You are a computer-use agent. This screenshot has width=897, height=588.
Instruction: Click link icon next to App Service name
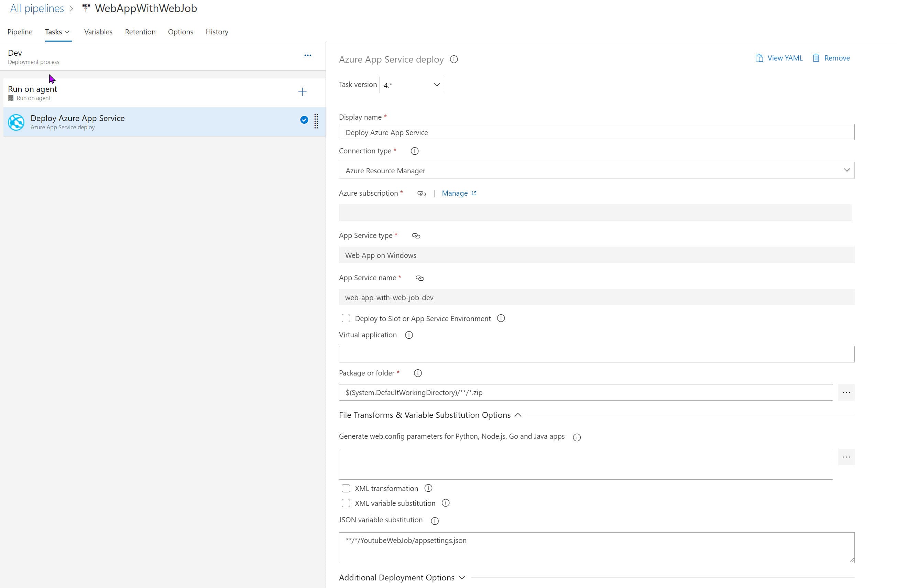[419, 278]
